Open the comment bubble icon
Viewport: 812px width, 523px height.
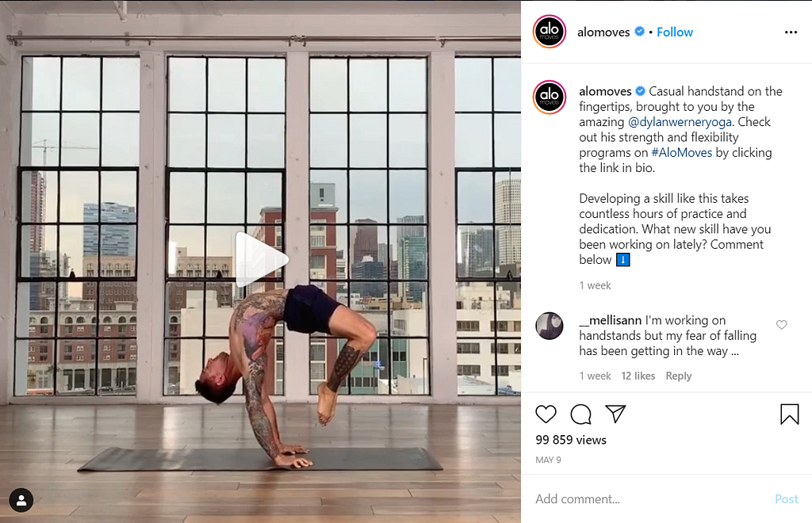coord(580,414)
